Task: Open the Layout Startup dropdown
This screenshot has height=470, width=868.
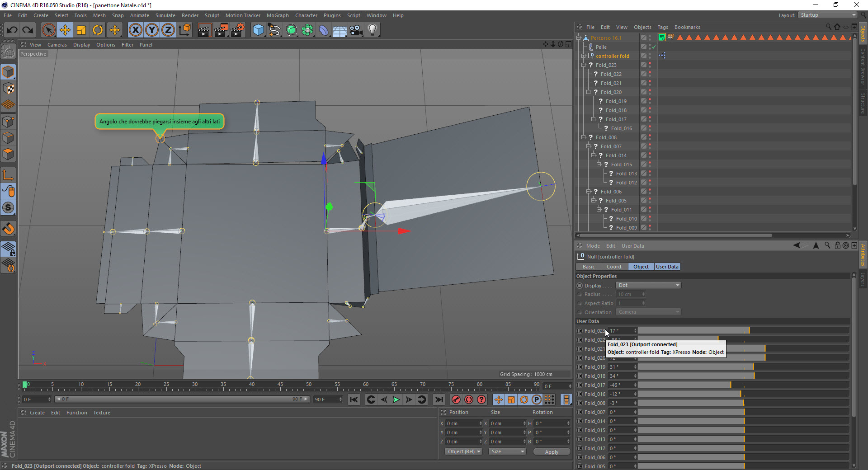Action: coord(827,15)
